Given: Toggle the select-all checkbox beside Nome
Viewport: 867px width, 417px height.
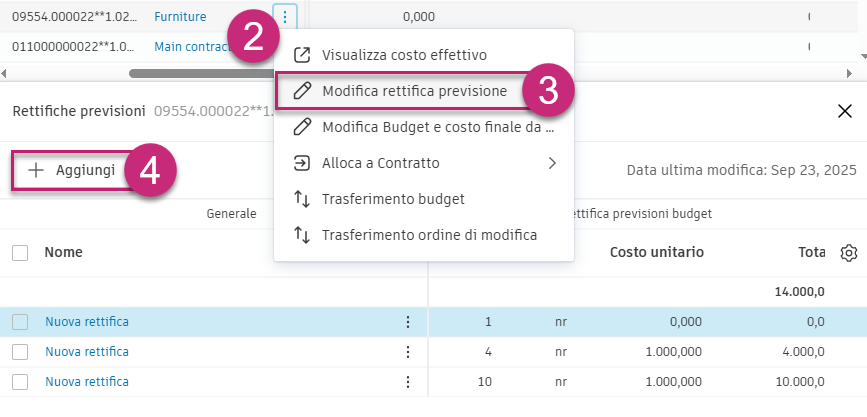Looking at the screenshot, I should [20, 253].
